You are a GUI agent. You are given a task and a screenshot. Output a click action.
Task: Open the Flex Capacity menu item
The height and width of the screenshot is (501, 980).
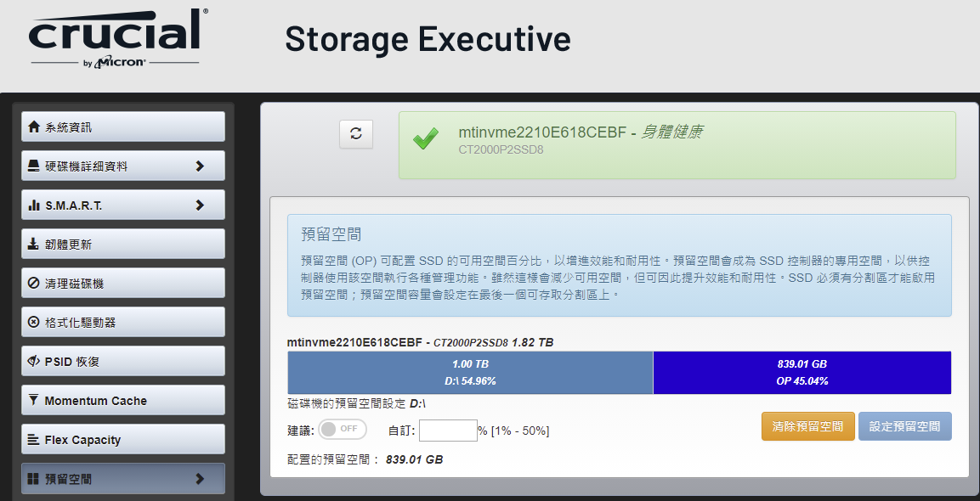(x=123, y=440)
